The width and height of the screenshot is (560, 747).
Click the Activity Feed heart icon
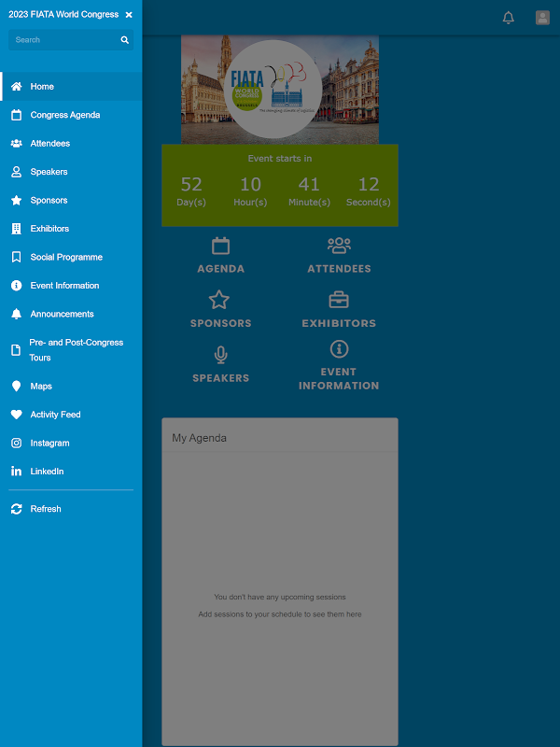click(16, 415)
